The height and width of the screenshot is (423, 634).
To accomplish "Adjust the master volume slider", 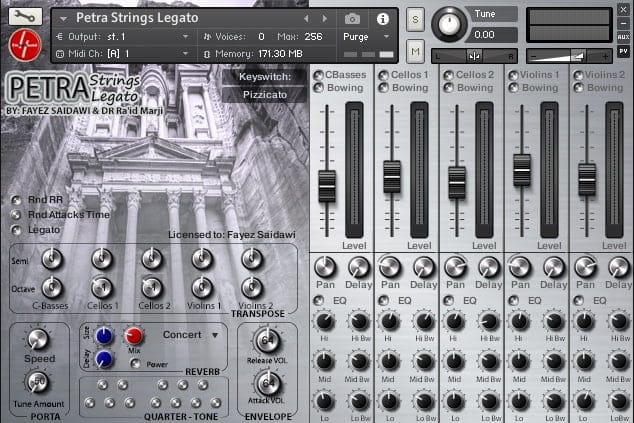I will [x=569, y=57].
